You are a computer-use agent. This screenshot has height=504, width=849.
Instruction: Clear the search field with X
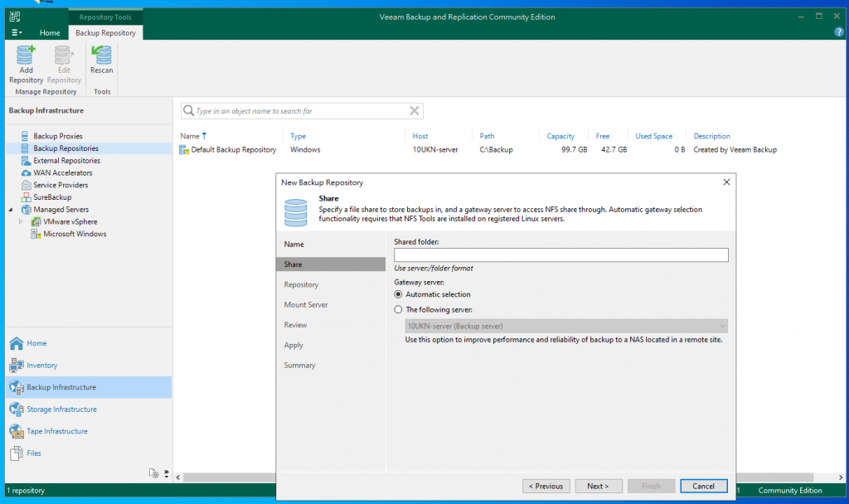[415, 110]
